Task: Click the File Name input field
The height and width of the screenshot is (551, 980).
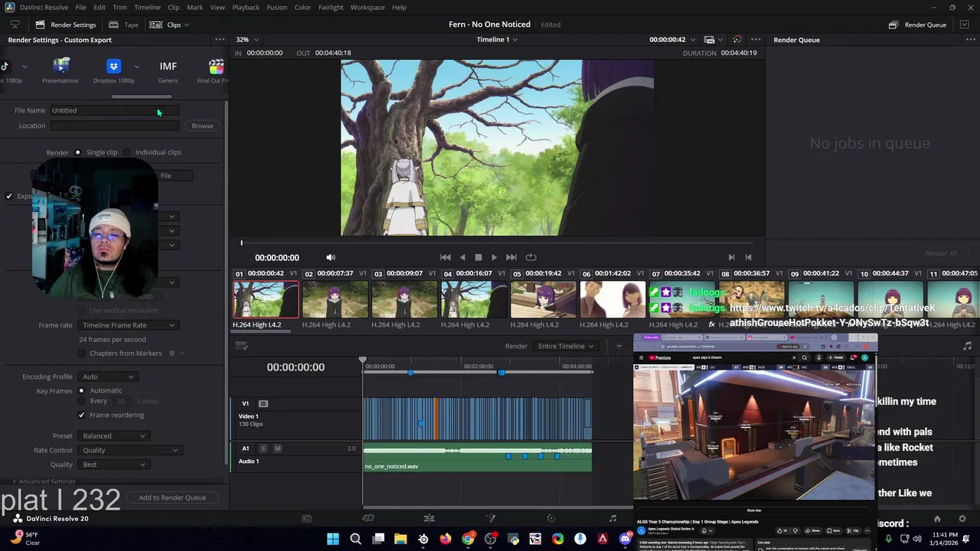Action: pyautogui.click(x=114, y=110)
